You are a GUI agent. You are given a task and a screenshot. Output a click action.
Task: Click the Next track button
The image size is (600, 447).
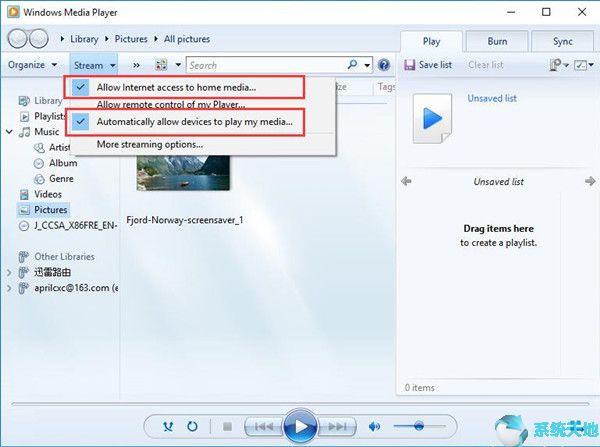(337, 426)
